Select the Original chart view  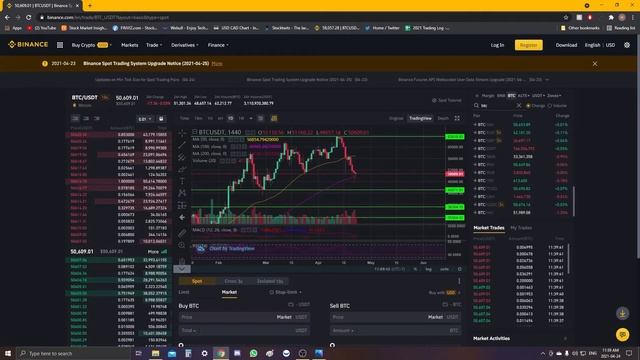point(396,118)
